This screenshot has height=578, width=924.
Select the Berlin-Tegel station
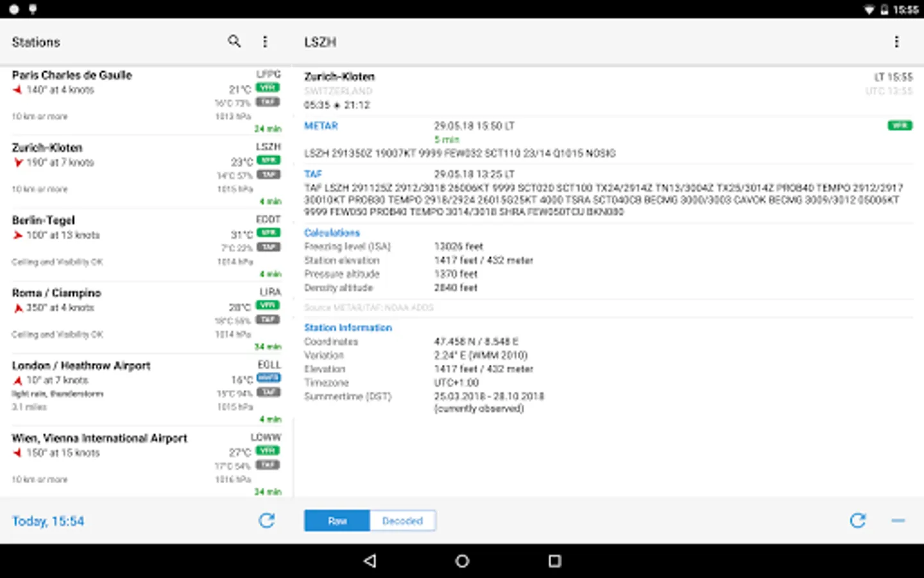tap(146, 245)
